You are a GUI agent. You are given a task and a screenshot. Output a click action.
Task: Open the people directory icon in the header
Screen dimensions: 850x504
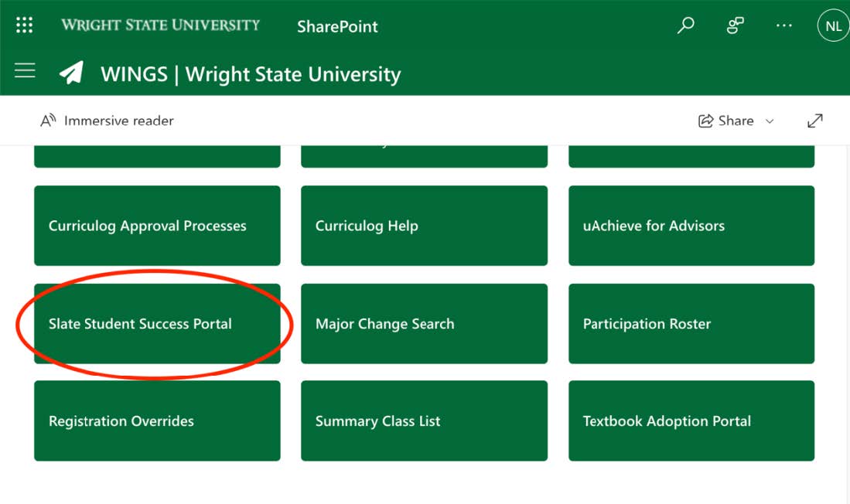click(734, 25)
